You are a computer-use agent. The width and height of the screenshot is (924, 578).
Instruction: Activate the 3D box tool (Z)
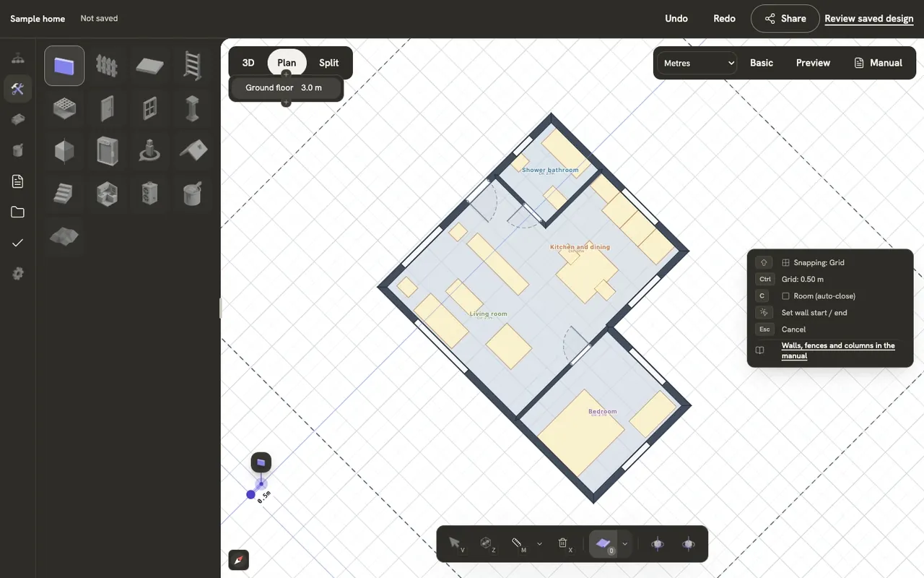pyautogui.click(x=487, y=544)
